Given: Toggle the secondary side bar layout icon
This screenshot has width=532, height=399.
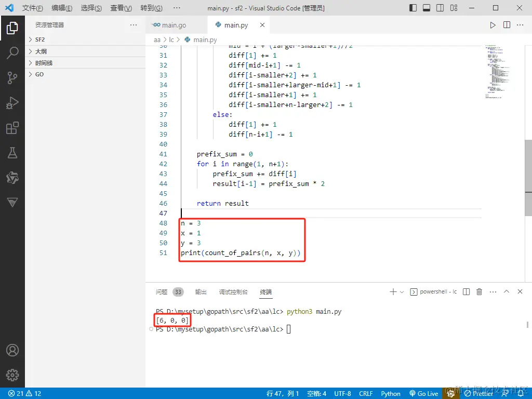Looking at the screenshot, I should [x=440, y=8].
